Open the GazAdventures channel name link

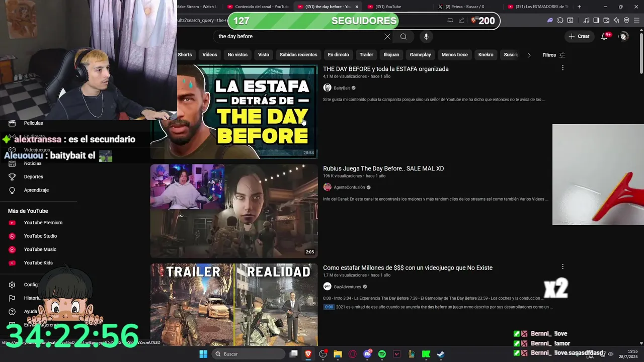tap(347, 287)
